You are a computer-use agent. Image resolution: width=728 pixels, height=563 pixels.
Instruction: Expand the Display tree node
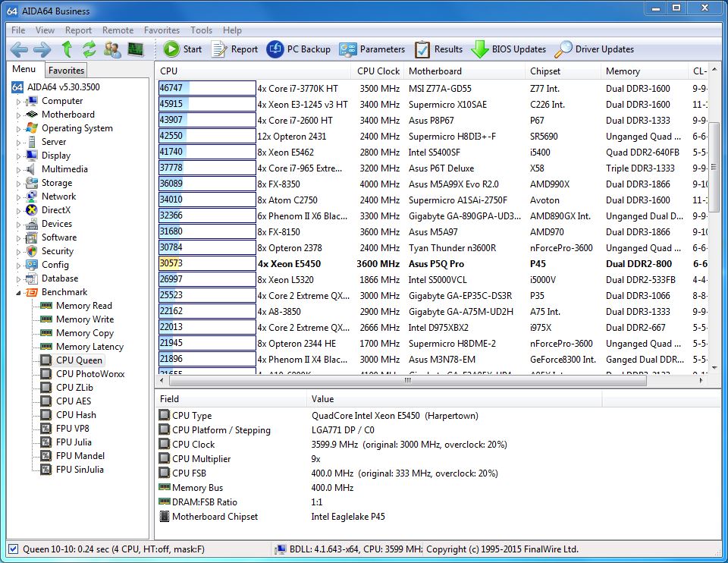pyautogui.click(x=18, y=156)
